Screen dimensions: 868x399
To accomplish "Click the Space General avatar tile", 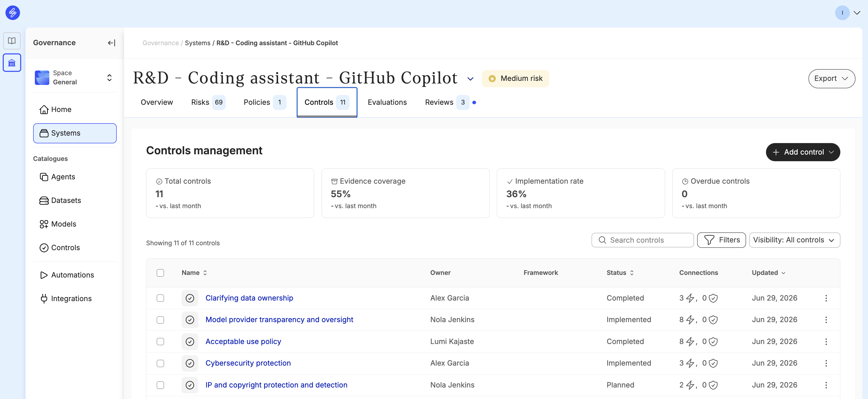I will pos(42,77).
